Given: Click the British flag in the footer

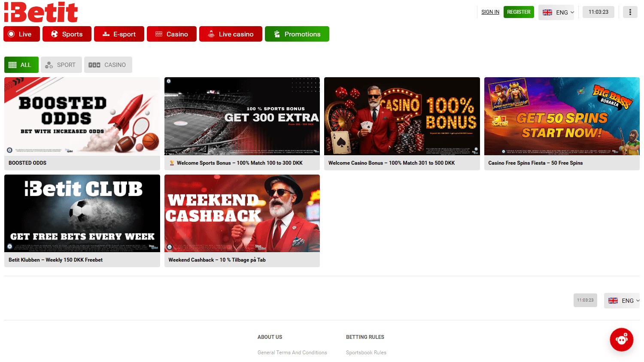Looking at the screenshot, I should point(614,300).
